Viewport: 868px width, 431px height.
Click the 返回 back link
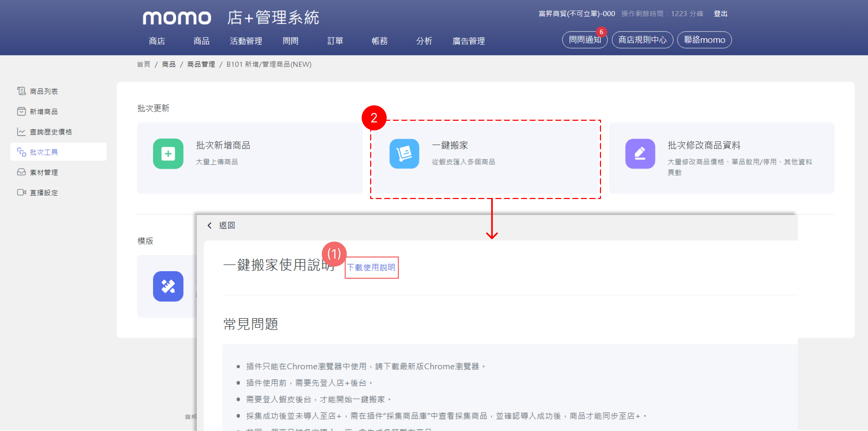coord(227,225)
